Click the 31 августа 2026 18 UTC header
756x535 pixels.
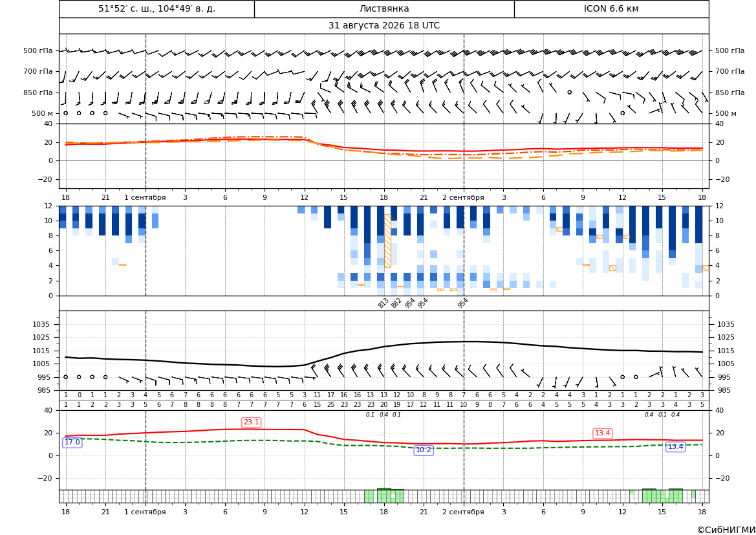[x=383, y=26]
